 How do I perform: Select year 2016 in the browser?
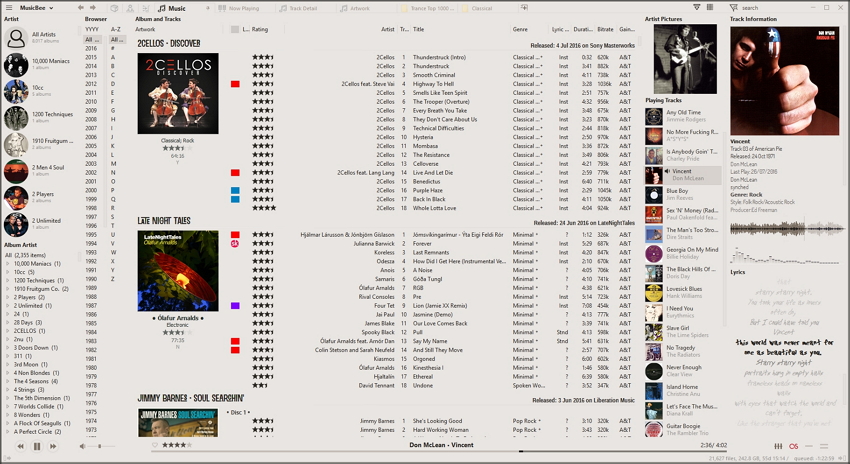91,48
